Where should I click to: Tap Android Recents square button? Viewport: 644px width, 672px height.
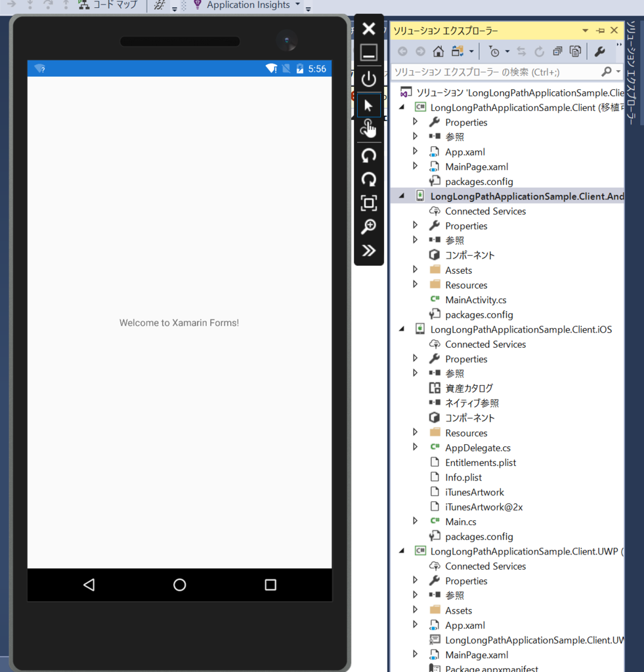270,585
